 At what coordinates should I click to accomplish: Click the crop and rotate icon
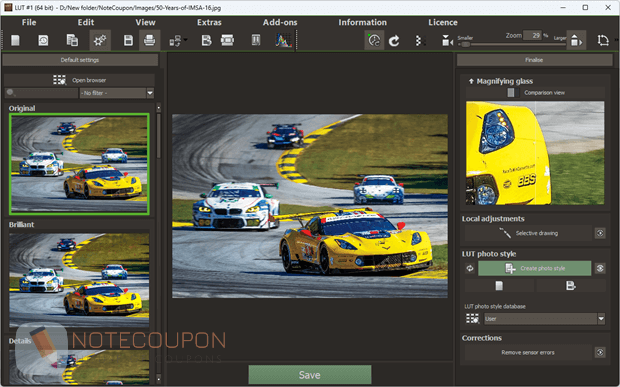[603, 40]
